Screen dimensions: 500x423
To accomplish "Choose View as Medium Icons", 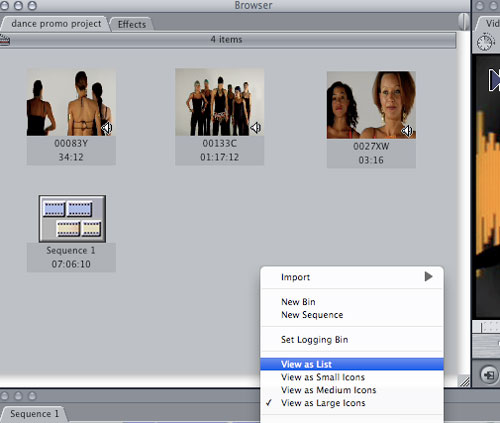I will pyautogui.click(x=352, y=390).
